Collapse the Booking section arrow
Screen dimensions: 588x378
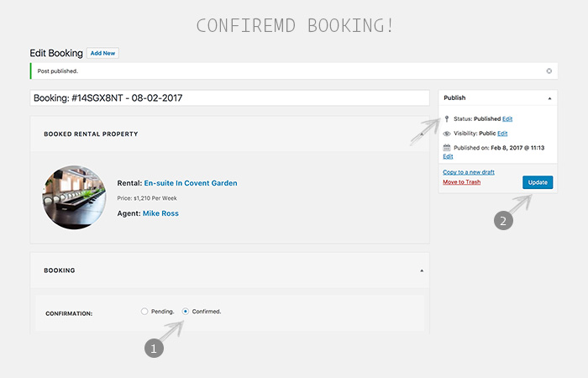[x=422, y=270]
